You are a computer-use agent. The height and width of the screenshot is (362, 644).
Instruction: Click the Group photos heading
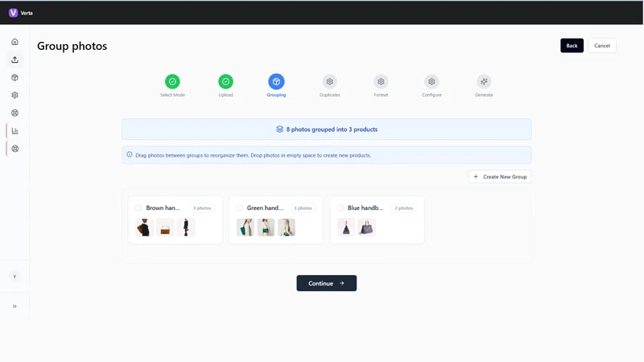72,46
